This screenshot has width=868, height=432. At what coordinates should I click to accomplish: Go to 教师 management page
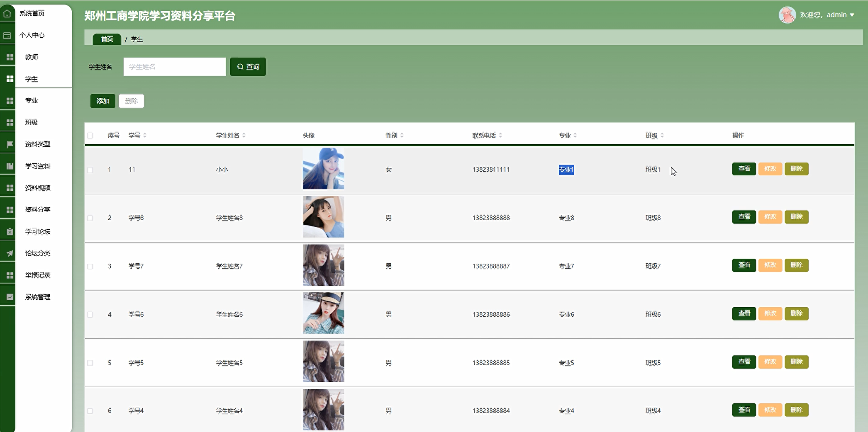click(x=32, y=57)
